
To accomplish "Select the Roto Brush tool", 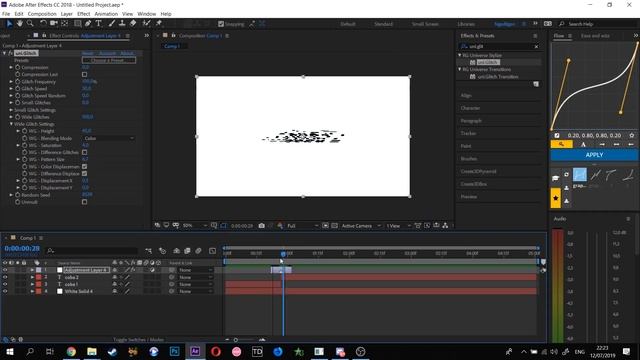I will pos(147,24).
